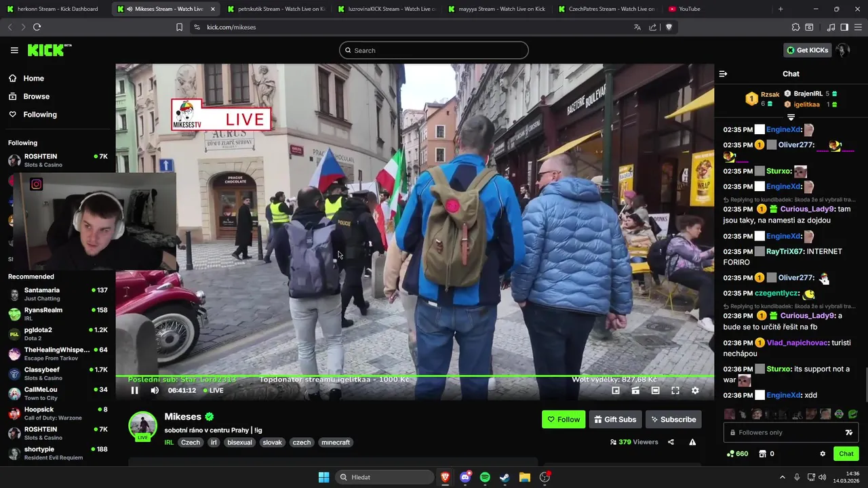Follow the Mikeses channel

(x=564, y=420)
